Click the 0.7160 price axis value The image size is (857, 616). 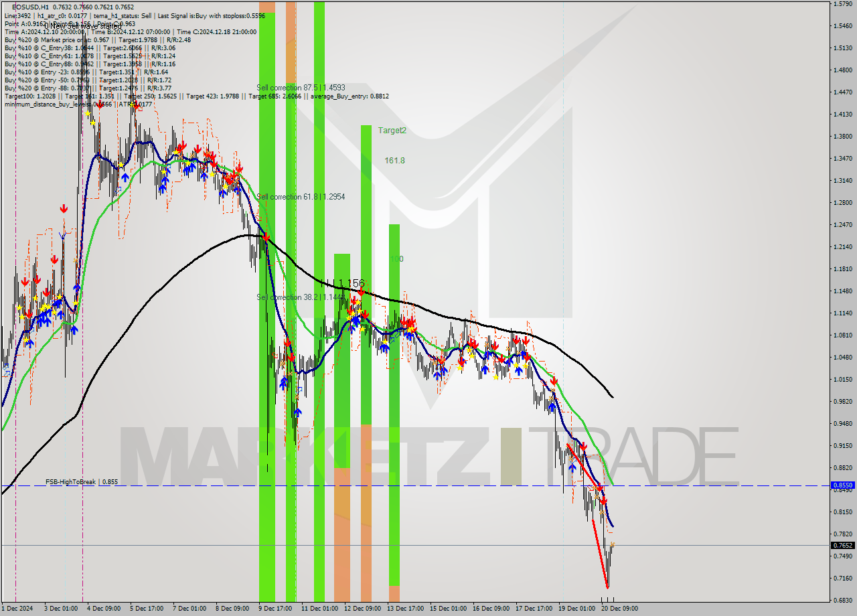click(x=842, y=579)
